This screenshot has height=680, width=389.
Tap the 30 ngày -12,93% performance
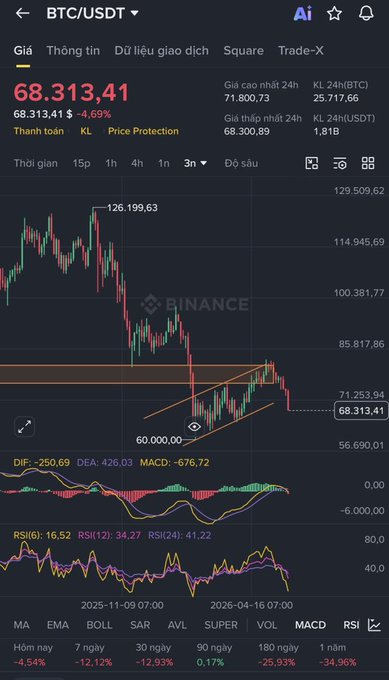(154, 655)
